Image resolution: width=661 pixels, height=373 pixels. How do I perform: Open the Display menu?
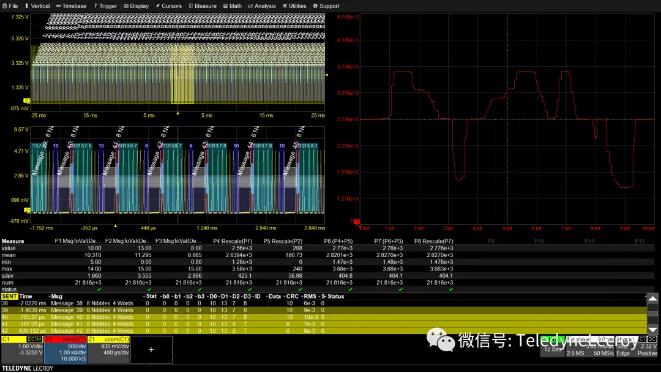point(136,6)
